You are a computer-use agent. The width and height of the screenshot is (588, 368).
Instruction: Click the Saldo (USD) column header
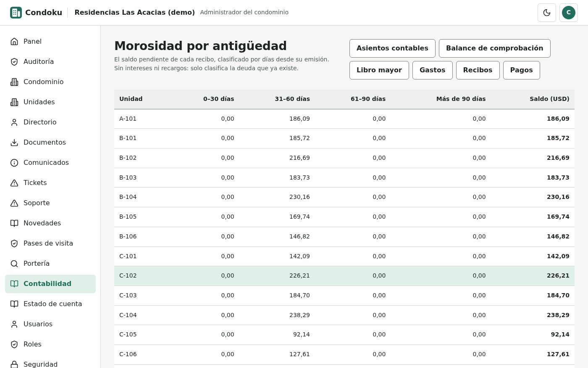549,99
